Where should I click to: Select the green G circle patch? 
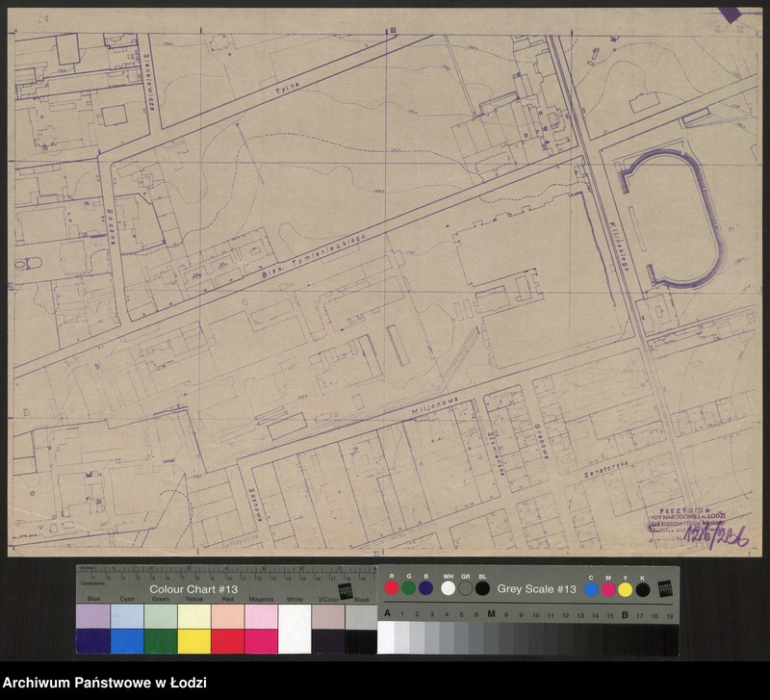[408, 588]
